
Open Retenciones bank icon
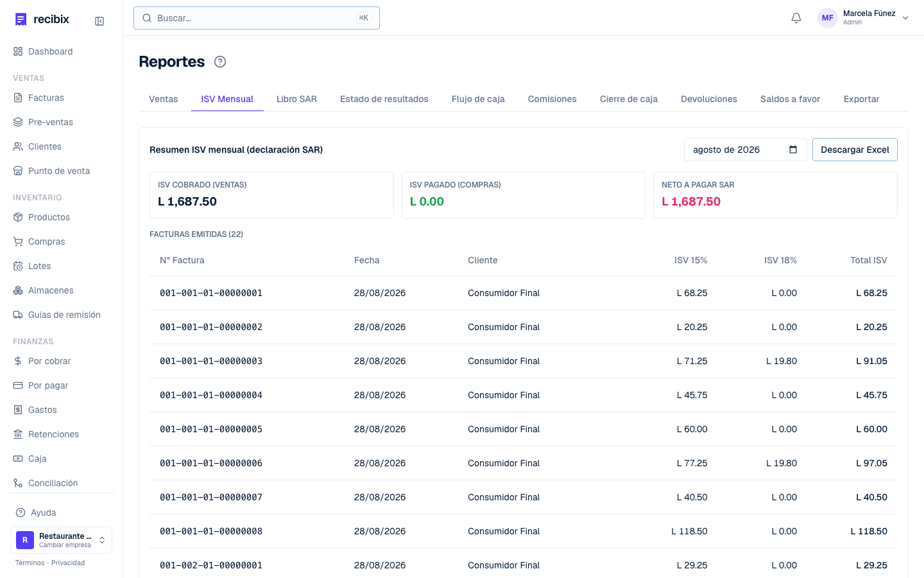click(18, 434)
